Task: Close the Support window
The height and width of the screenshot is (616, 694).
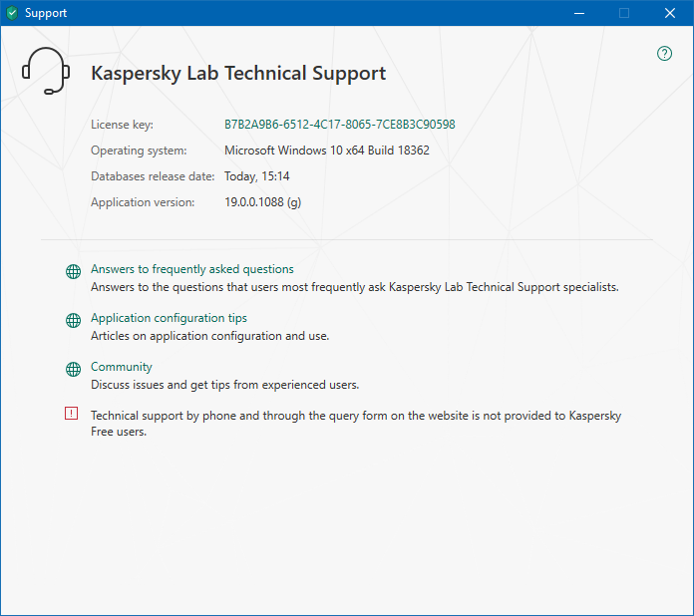Action: click(670, 13)
